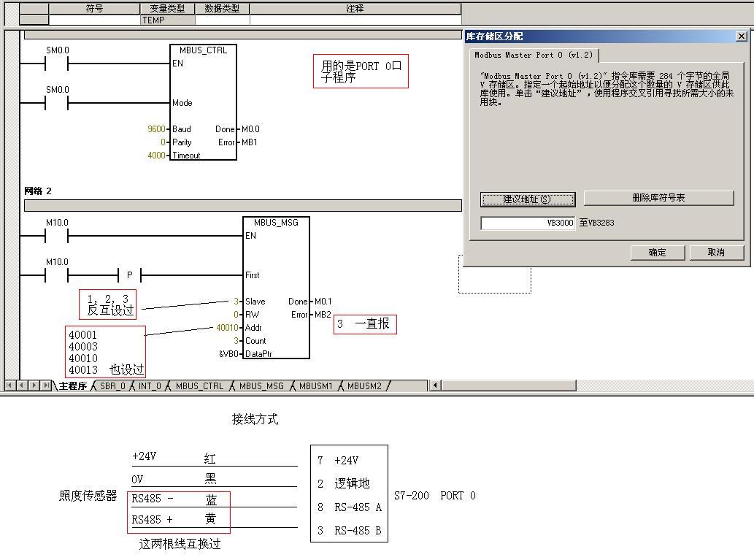Select the M10.0 contact on First line
Viewport: 754px width, 560px height.
click(57, 275)
